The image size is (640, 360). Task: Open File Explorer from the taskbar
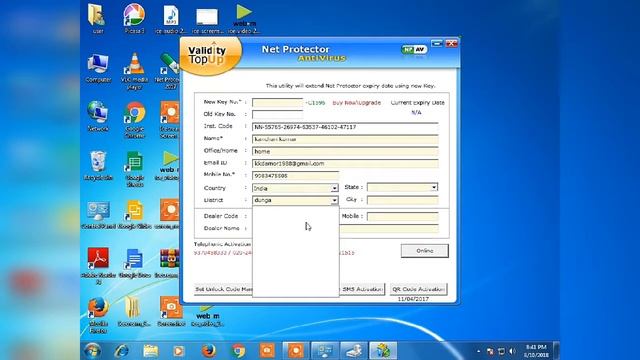click(x=150, y=351)
